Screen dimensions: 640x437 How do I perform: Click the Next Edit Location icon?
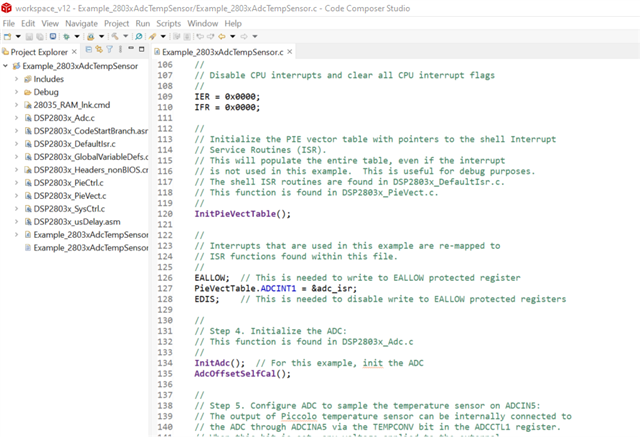(x=211, y=36)
